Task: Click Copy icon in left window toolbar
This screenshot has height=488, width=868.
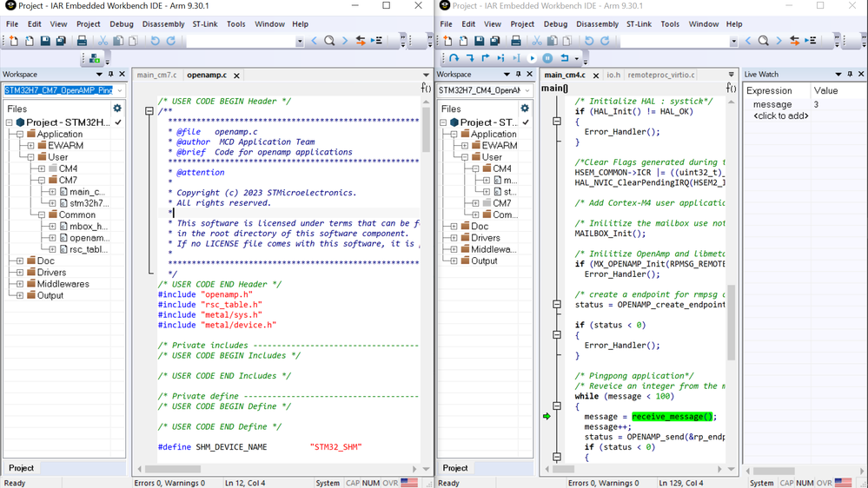Action: coord(118,41)
